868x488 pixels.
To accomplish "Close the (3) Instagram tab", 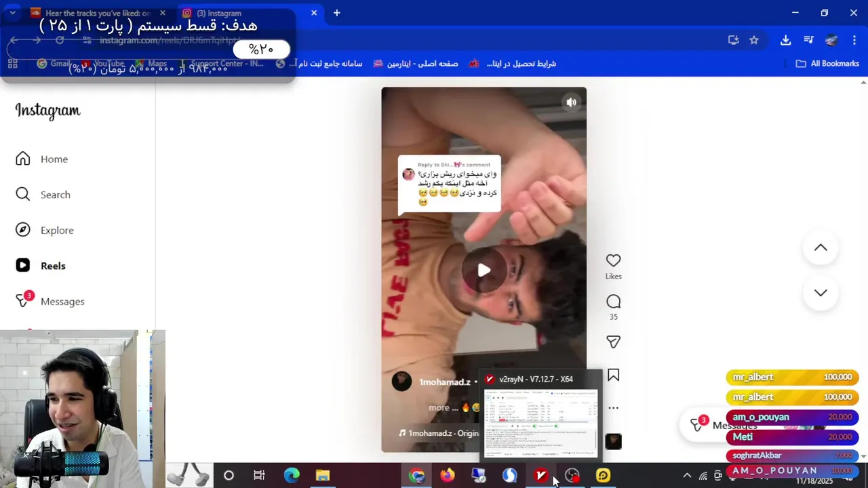I will coord(314,13).
